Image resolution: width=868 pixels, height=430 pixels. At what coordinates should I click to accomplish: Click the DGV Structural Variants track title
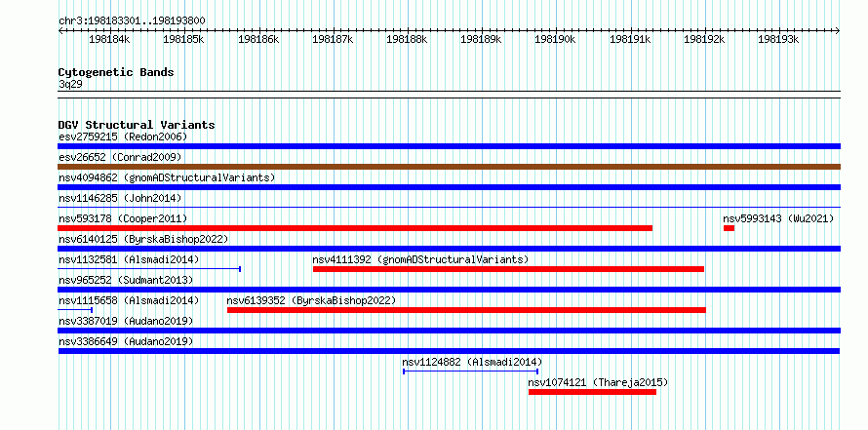[137, 125]
